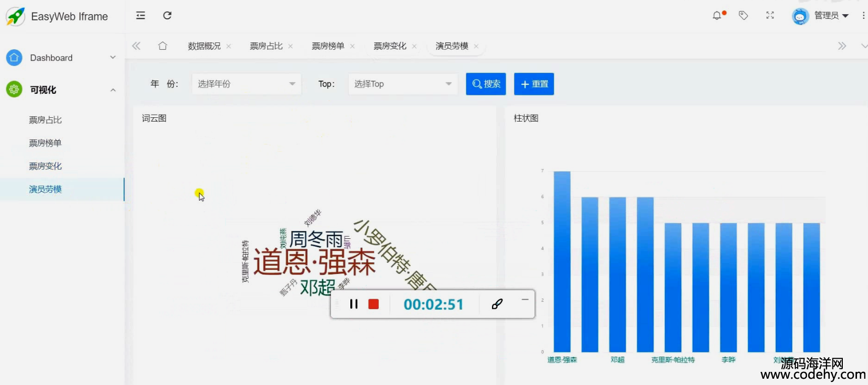This screenshot has height=385, width=868.
Task: Click the 重置 reset button
Action: click(x=534, y=84)
